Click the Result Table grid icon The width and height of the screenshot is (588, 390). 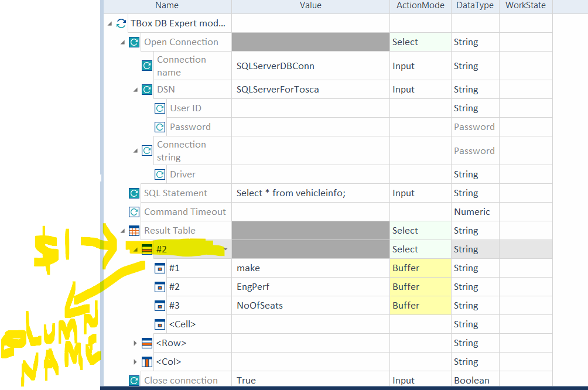[x=134, y=231]
